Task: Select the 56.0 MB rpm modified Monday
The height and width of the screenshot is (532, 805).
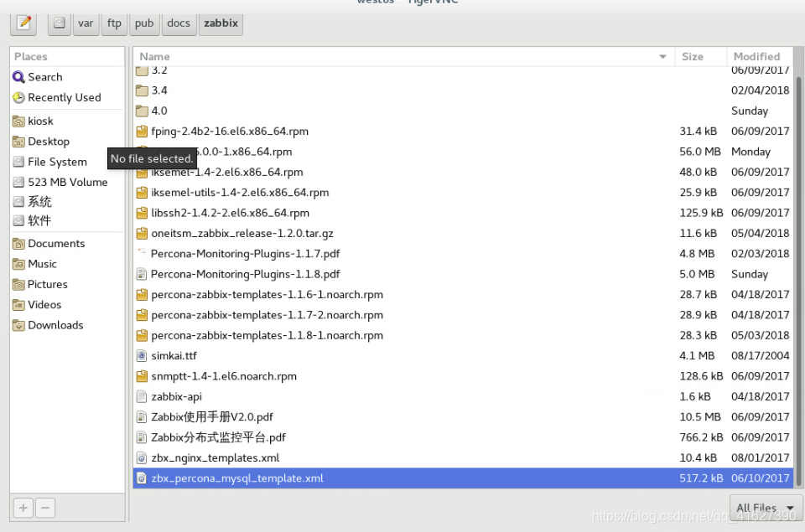Action: tap(463, 152)
